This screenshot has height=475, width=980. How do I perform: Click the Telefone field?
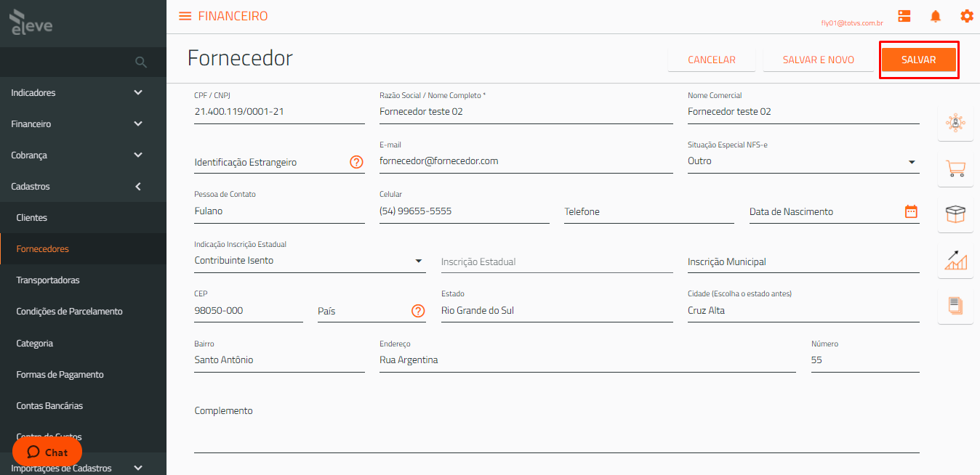click(649, 211)
